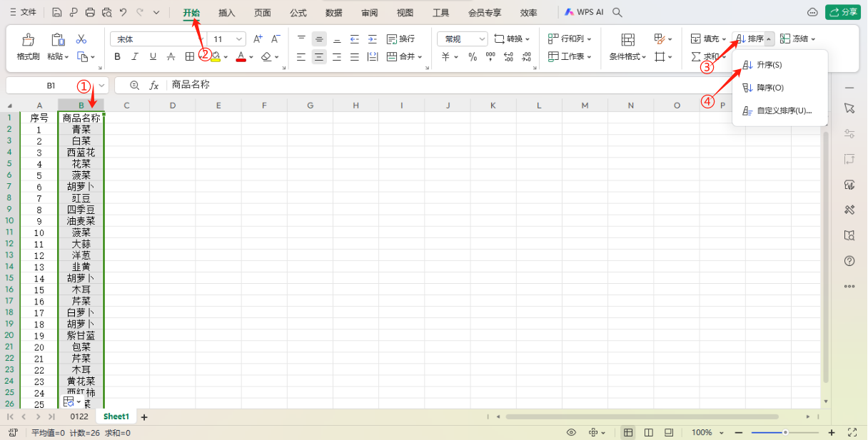
Task: Click the WPS AI icon
Action: point(584,12)
